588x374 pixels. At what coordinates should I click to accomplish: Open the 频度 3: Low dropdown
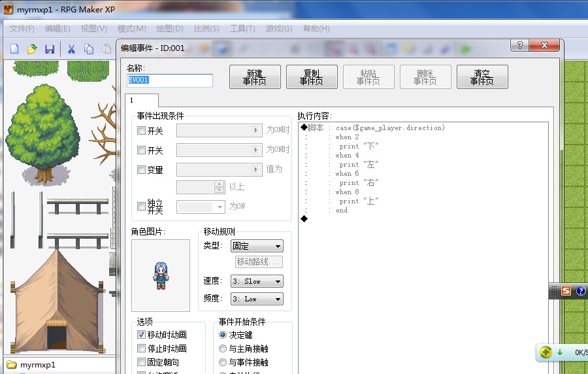257,299
